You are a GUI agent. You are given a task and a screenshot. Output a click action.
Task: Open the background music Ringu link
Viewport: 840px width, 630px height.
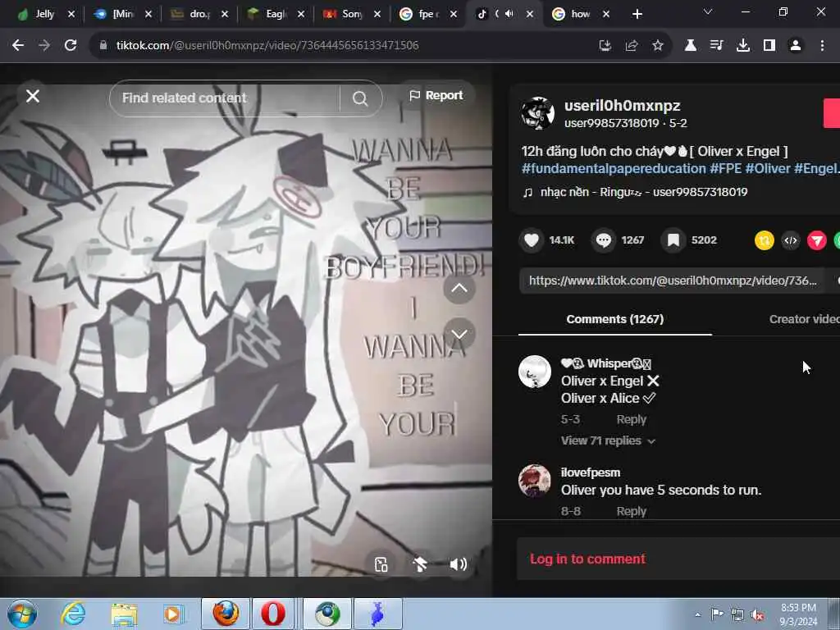[x=643, y=192]
